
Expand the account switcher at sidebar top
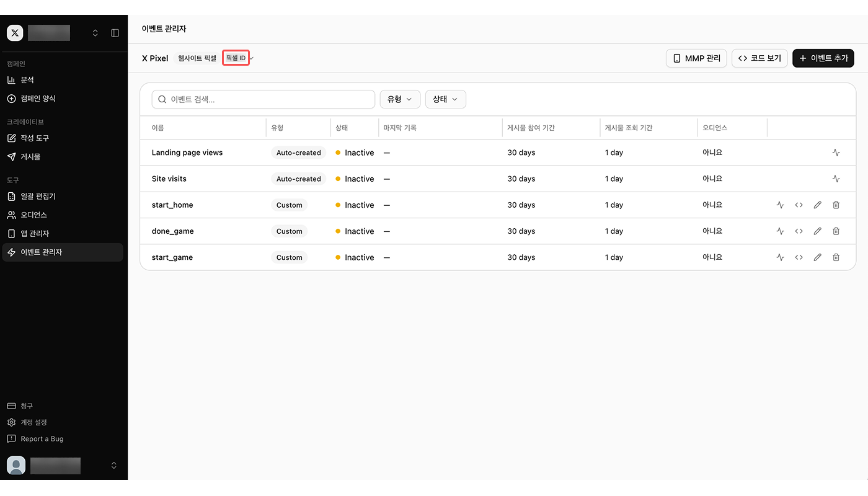coord(95,33)
